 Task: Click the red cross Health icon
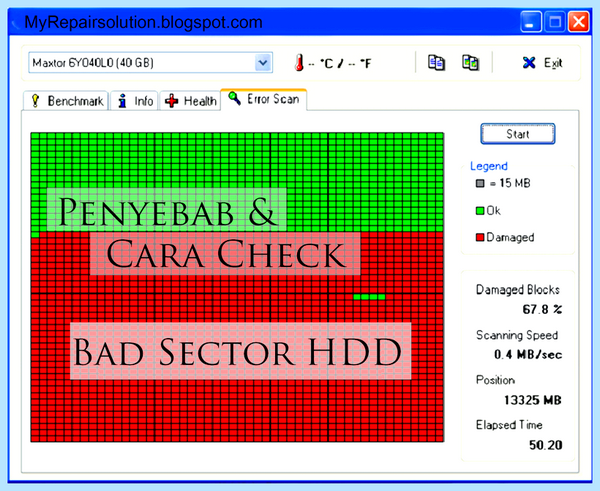pyautogui.click(x=171, y=101)
